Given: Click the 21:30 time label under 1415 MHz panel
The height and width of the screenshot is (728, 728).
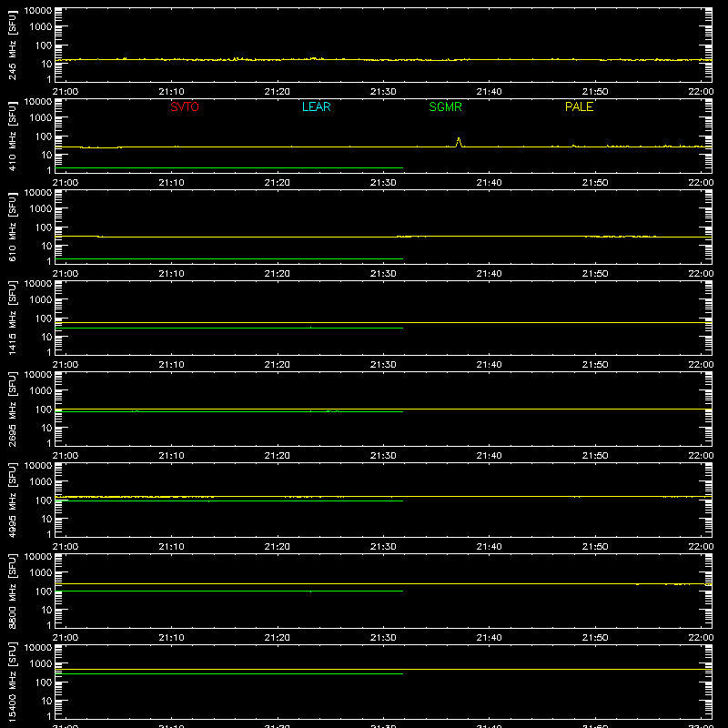Looking at the screenshot, I should (383, 365).
